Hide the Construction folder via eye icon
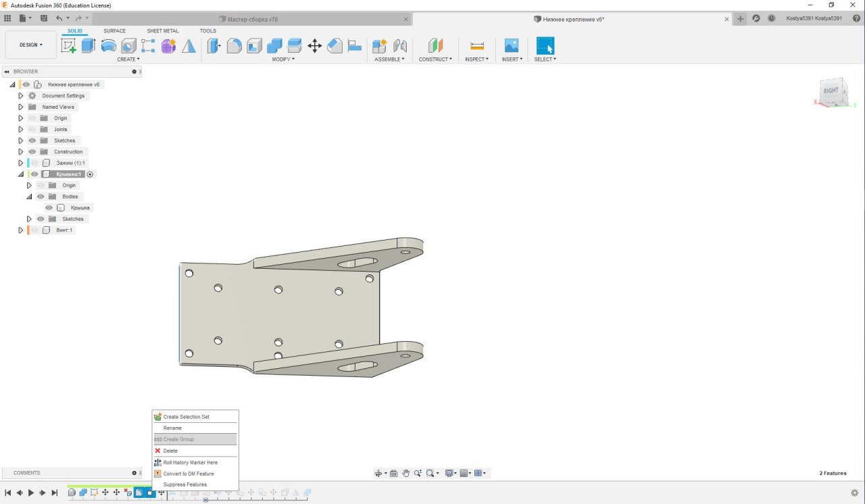The height and width of the screenshot is (504, 865). click(32, 151)
